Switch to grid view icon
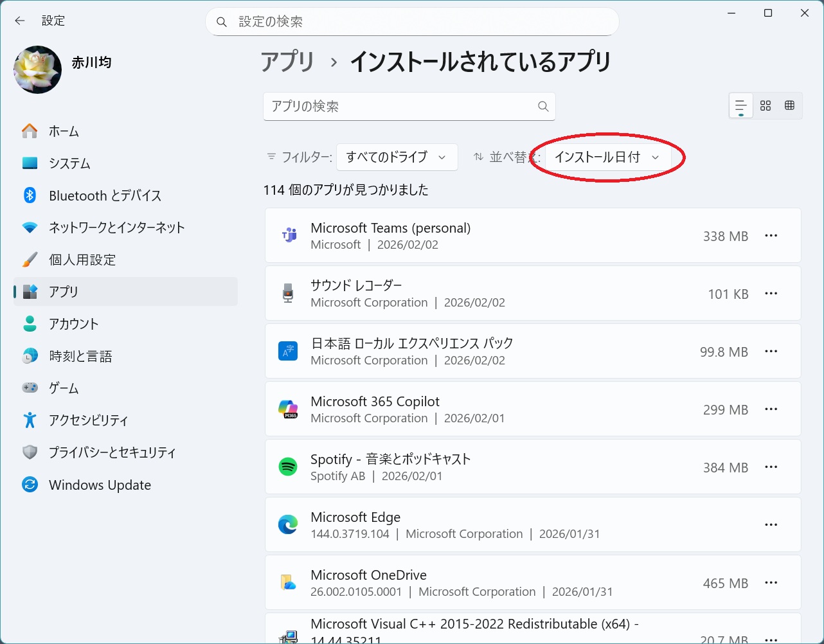This screenshot has width=824, height=644. tap(765, 106)
